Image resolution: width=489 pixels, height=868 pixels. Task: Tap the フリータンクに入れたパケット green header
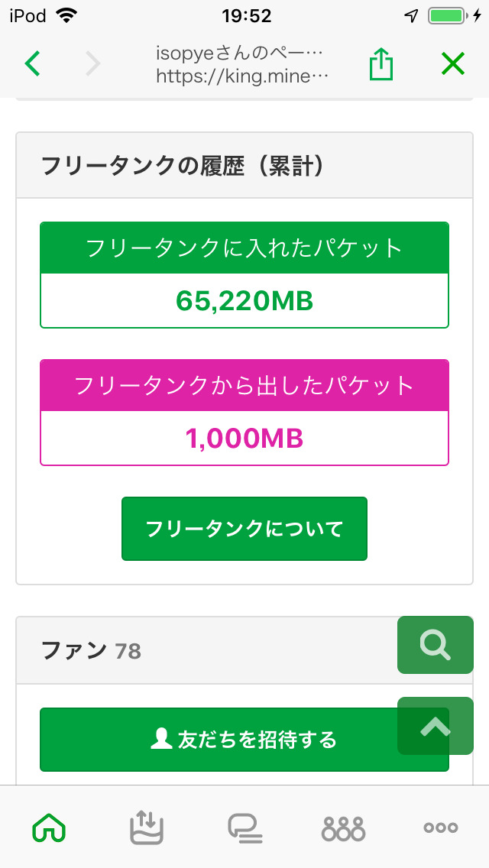(x=244, y=248)
